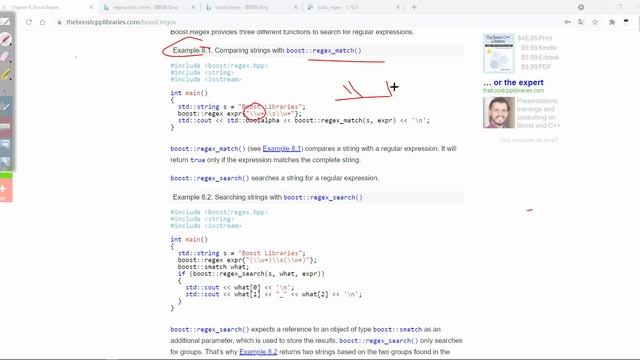Image resolution: width=640 pixels, height=360 pixels.
Task: Close the third Bing search tab
Action: [x=296, y=7]
